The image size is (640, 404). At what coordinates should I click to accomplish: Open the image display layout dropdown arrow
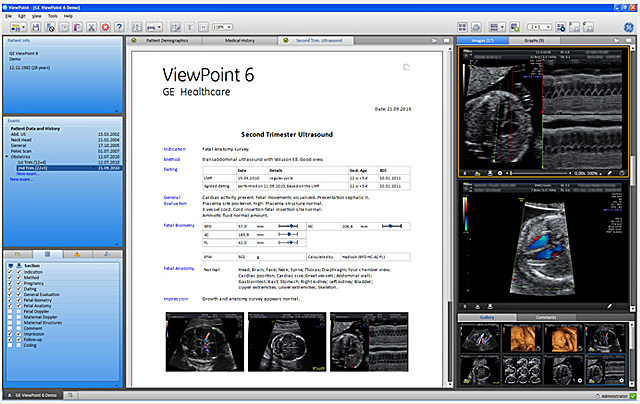point(502,27)
